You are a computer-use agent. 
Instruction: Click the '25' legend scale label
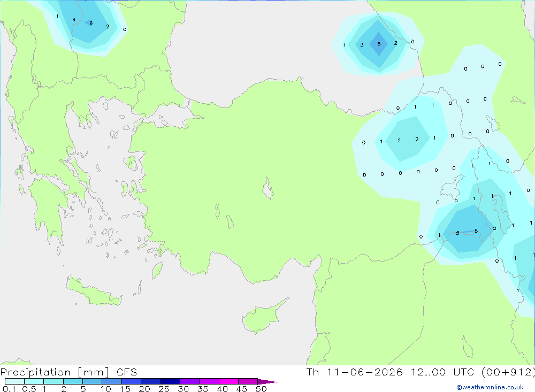(164, 389)
